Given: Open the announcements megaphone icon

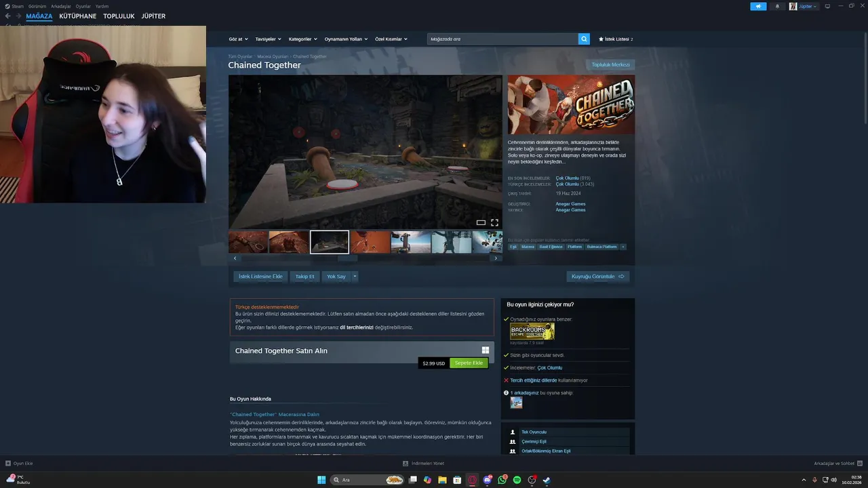Looking at the screenshot, I should [758, 6].
